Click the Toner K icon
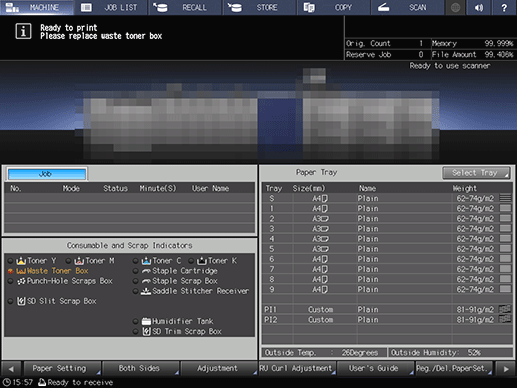The image size is (517, 388). tap(202, 261)
